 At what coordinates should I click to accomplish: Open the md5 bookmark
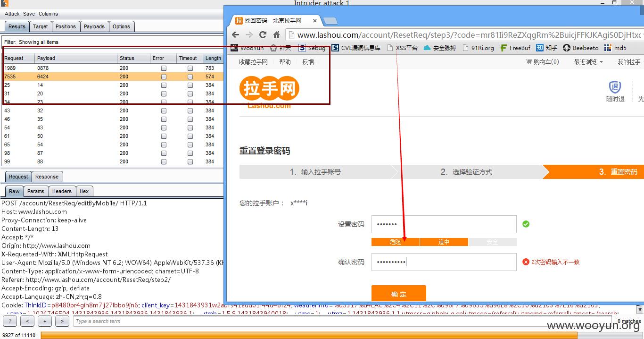(615, 48)
